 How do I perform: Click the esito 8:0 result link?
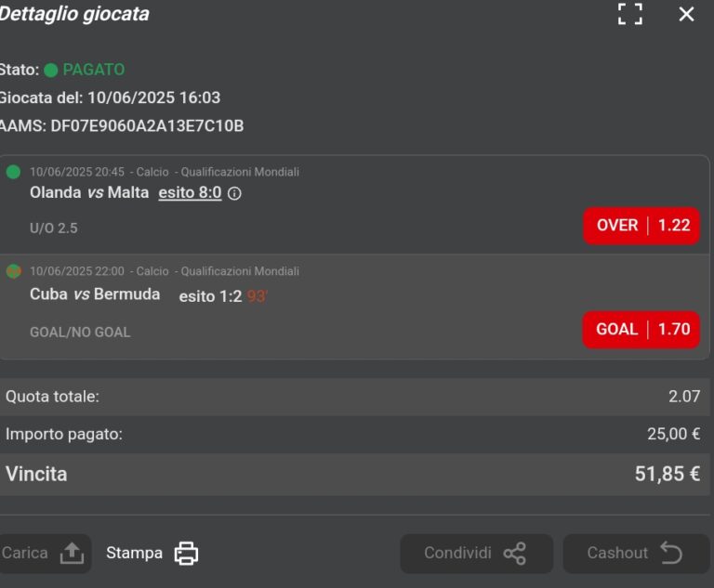pos(190,192)
